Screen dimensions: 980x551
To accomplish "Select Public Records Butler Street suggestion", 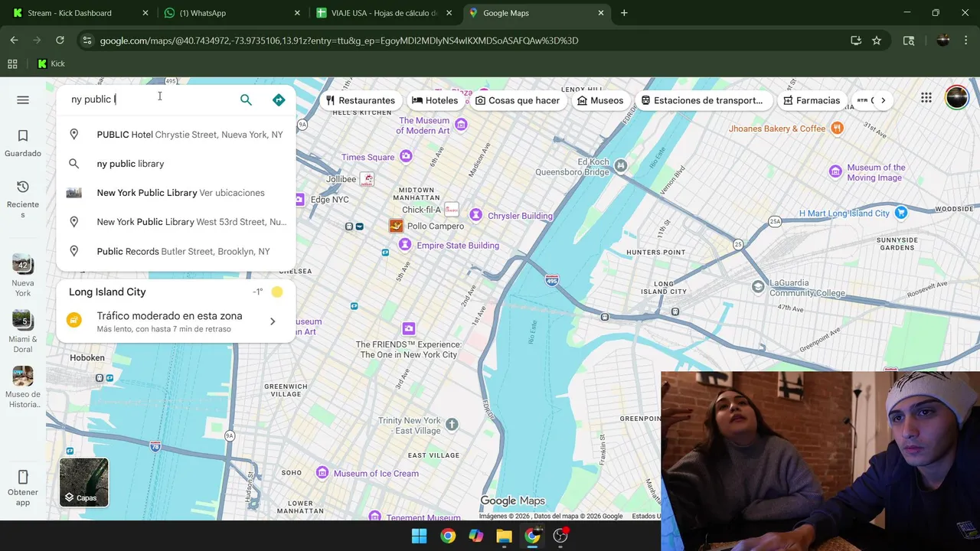I will click(x=176, y=251).
